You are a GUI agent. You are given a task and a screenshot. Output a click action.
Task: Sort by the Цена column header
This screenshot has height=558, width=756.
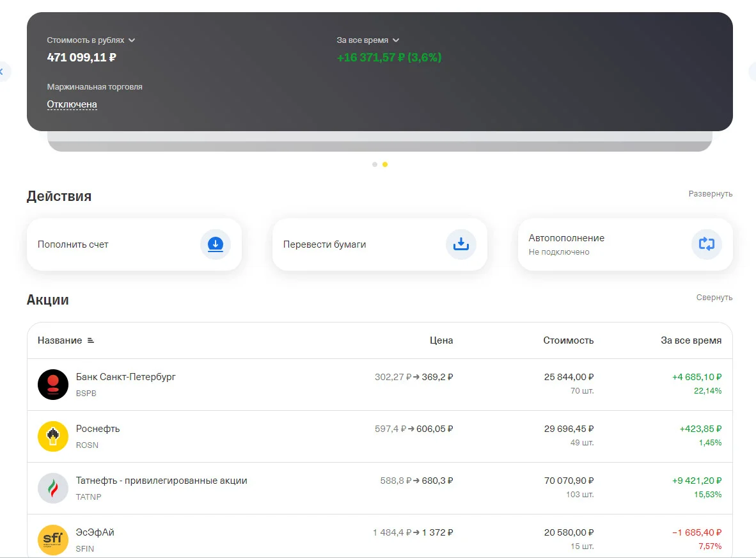point(441,340)
